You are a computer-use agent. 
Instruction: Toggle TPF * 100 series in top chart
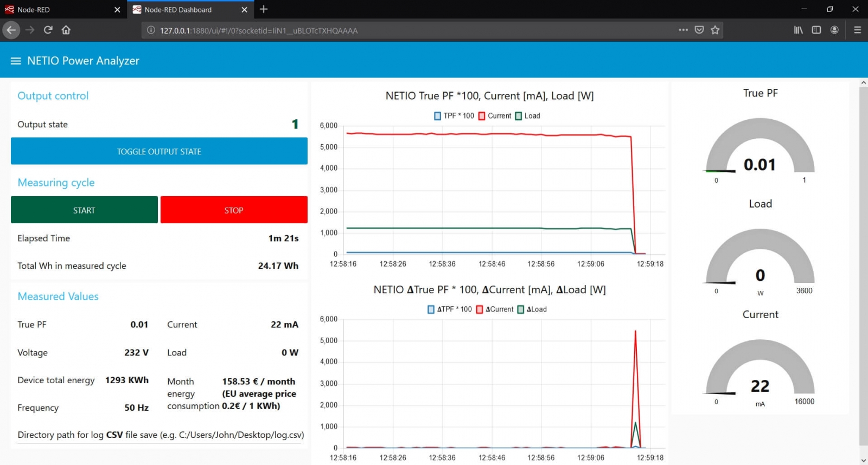454,116
